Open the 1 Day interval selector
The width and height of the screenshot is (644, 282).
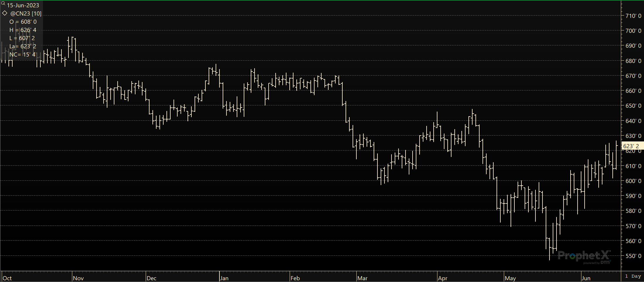coord(633,276)
